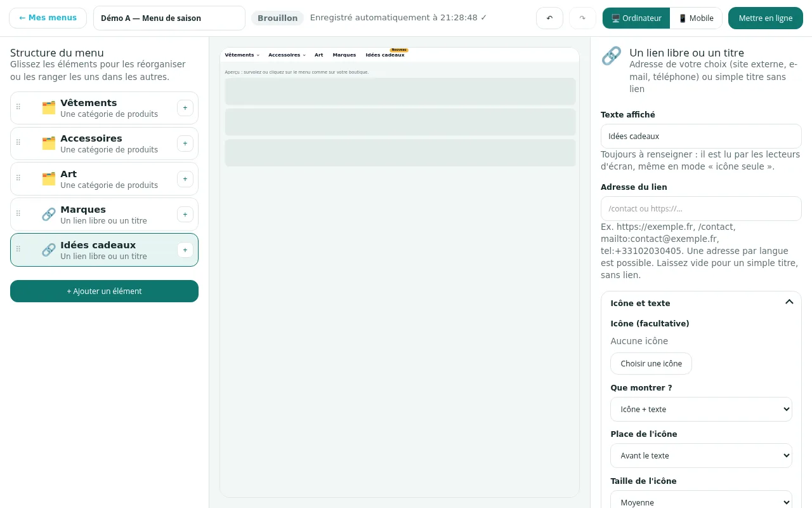812x508 pixels.
Task: Grab the drag handle of Idées cadeaux
Action: [18, 250]
